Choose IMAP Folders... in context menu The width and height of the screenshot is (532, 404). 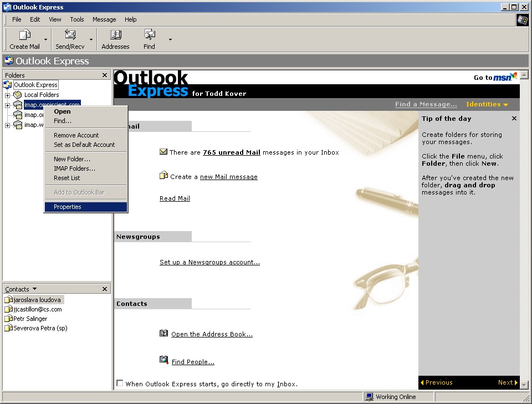86,168
